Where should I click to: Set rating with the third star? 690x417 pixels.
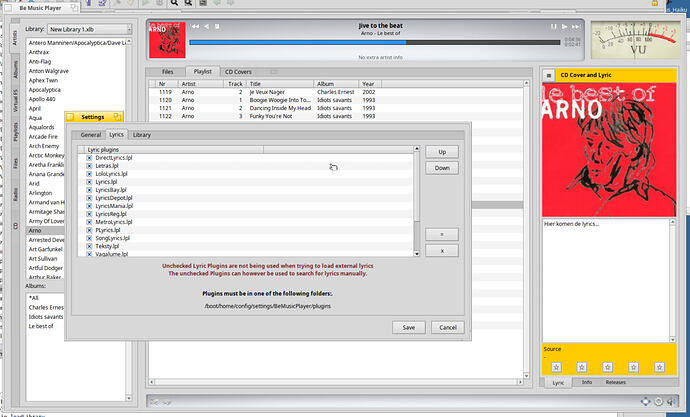coord(608,367)
